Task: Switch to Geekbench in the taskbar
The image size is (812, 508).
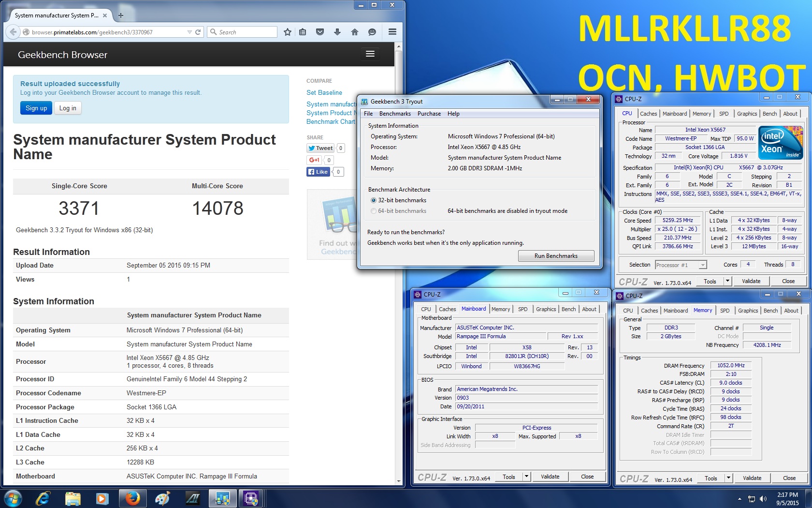Action: pyautogui.click(x=222, y=498)
